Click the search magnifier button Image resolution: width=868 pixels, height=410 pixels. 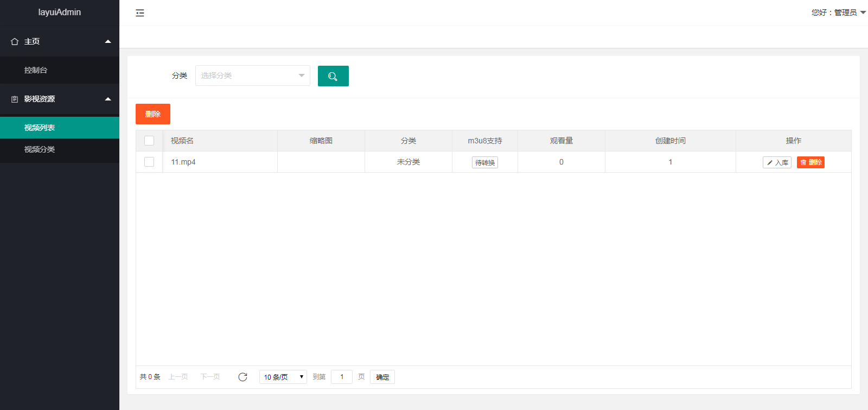[333, 76]
